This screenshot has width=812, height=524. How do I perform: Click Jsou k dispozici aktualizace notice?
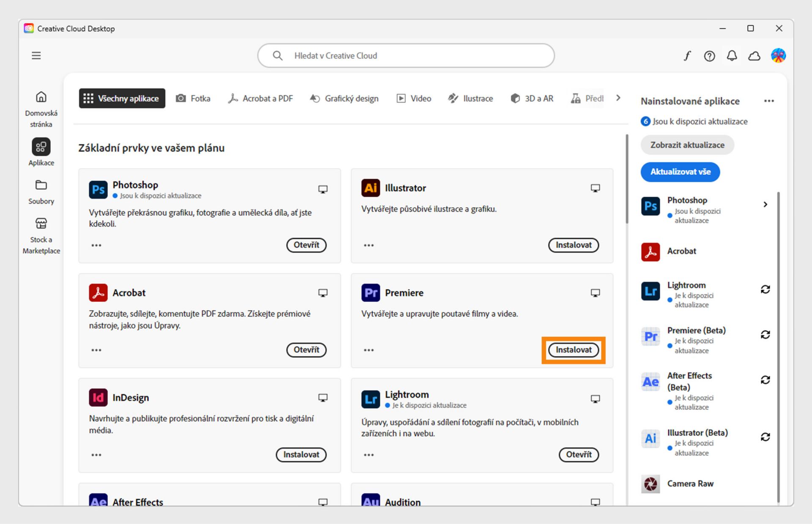[694, 122]
